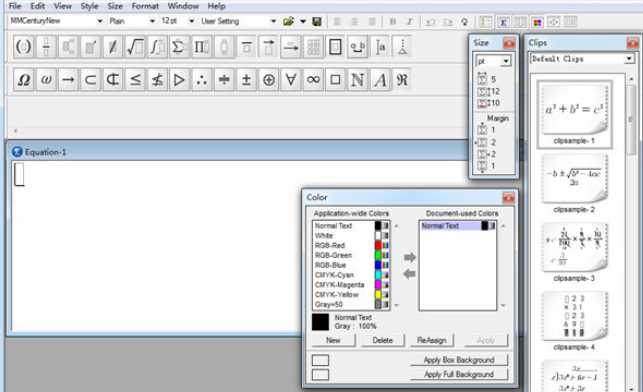Image resolution: width=643 pixels, height=392 pixels.
Task: Open the division symbol palette
Action: 224,80
